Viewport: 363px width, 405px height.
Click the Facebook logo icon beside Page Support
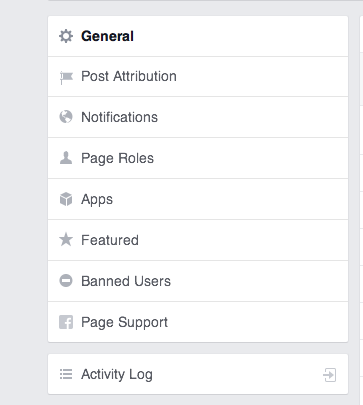coord(66,322)
